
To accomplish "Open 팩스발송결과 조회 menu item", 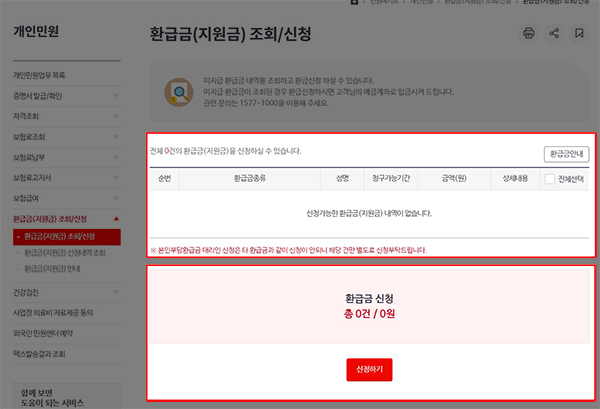I will coord(39,354).
